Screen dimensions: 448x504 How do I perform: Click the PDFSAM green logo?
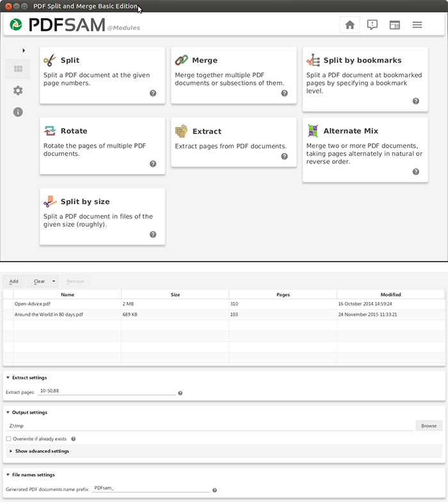[16, 25]
